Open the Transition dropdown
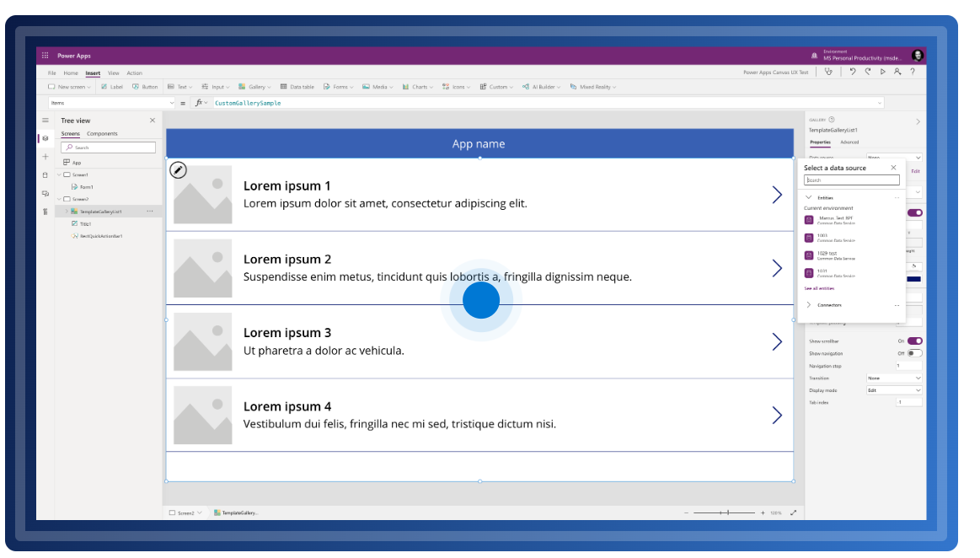This screenshot has height=558, width=980. click(894, 378)
